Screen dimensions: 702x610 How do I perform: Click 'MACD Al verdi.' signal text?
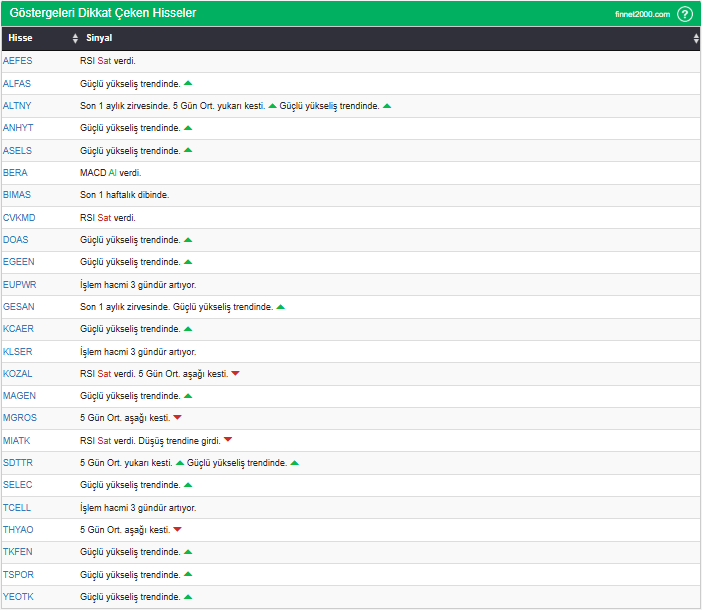111,173
